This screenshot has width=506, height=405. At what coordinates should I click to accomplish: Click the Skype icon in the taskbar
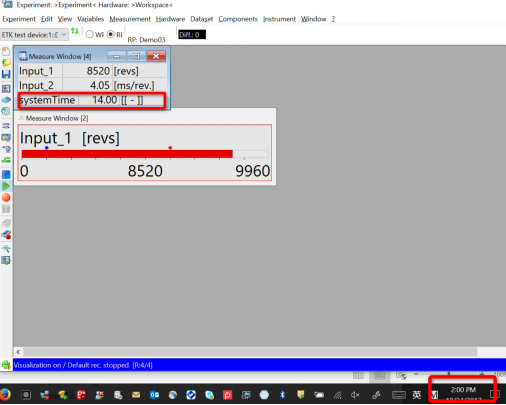coord(209,395)
